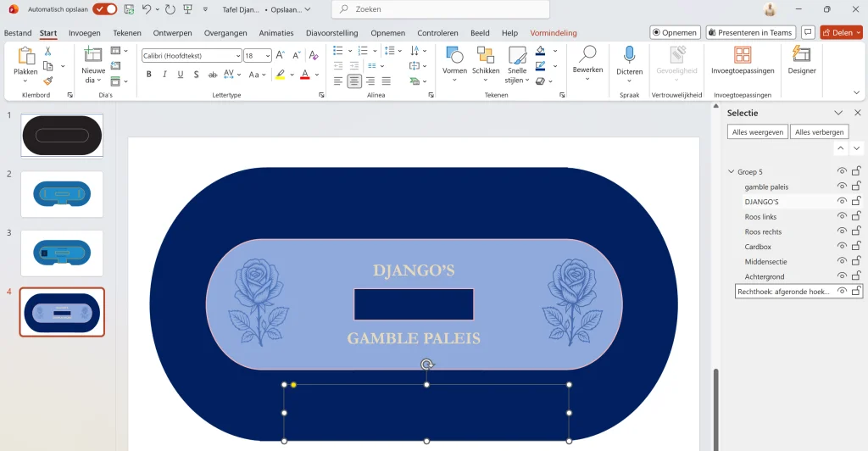Switch to the Invoegen tab

[x=85, y=33]
